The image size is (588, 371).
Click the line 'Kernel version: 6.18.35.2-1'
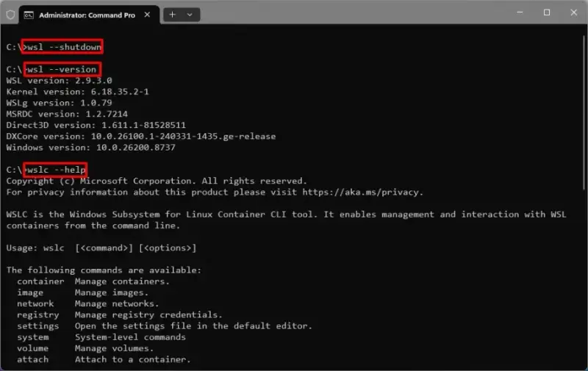click(78, 92)
